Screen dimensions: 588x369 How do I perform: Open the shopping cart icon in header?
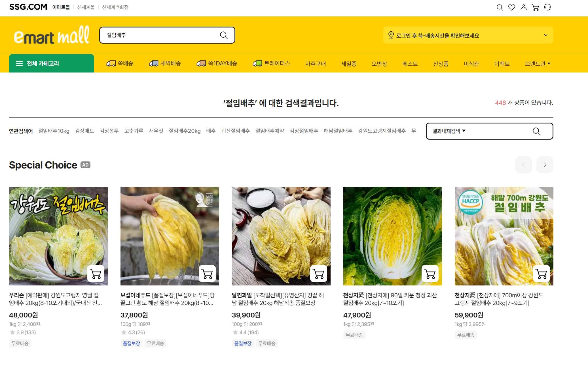click(536, 7)
